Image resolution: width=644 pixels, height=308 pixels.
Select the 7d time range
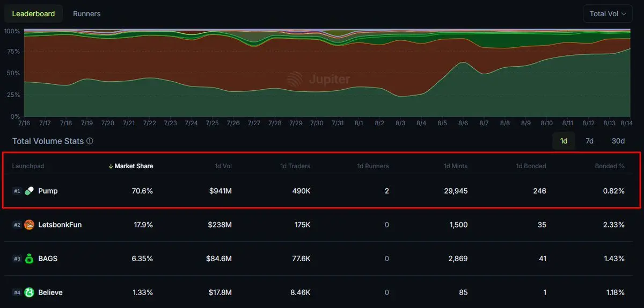589,141
